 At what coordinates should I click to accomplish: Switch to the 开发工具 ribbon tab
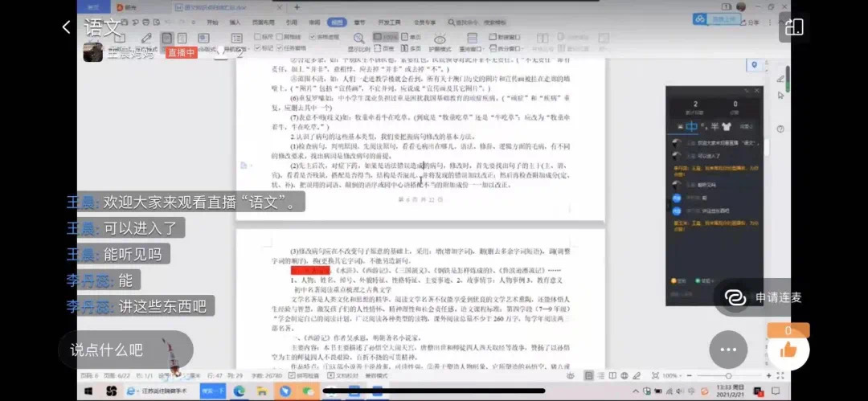[x=387, y=23]
